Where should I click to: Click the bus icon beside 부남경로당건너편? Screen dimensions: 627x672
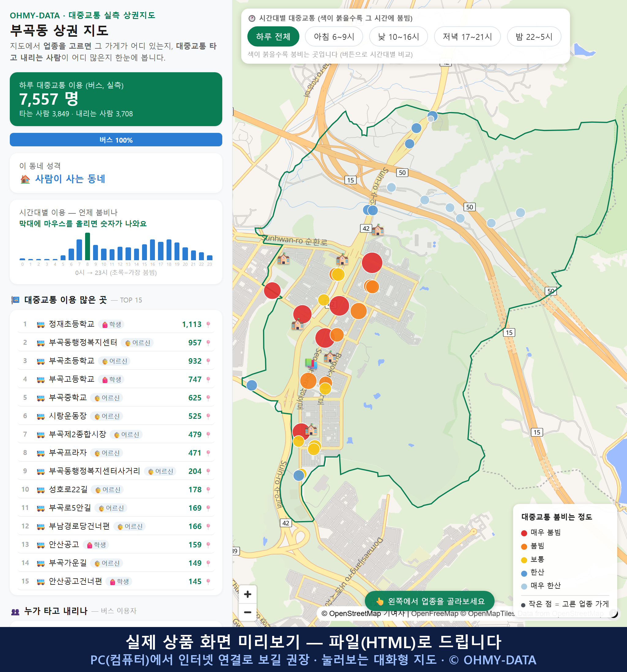click(x=40, y=526)
